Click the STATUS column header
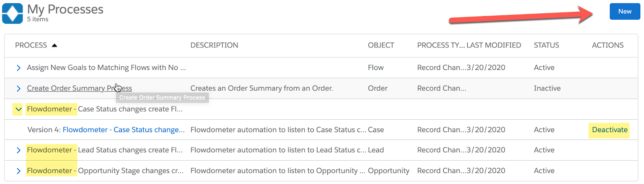 point(546,45)
